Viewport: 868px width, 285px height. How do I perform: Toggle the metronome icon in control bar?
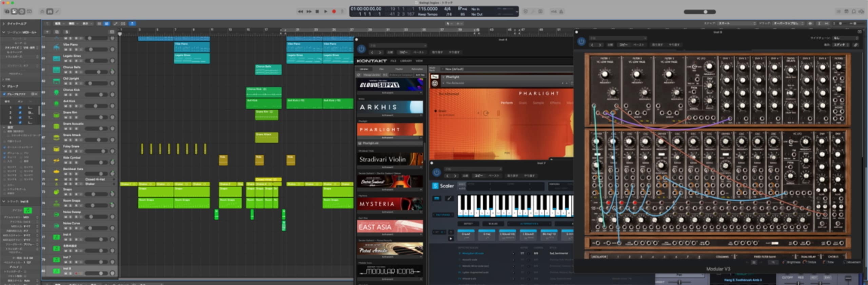coord(561,12)
